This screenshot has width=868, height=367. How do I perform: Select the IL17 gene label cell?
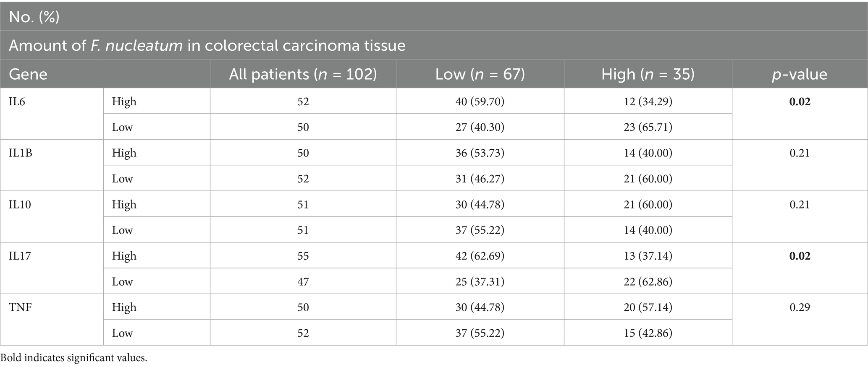20,256
